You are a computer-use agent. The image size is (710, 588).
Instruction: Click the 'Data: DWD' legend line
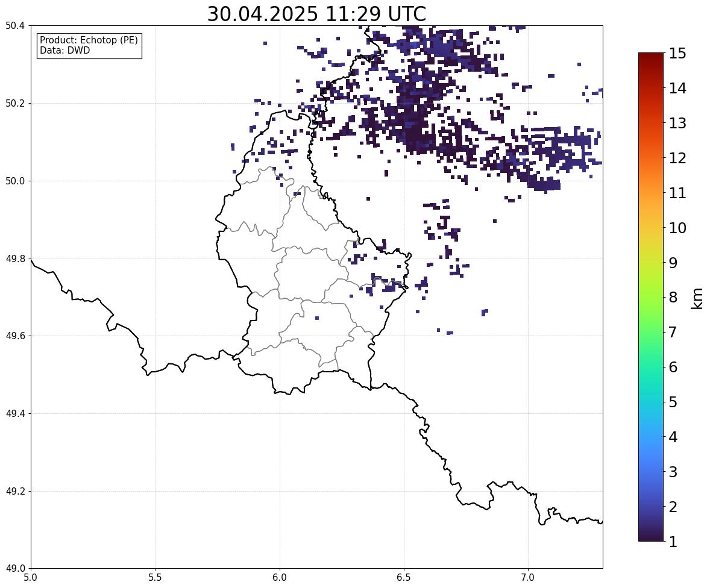[64, 50]
